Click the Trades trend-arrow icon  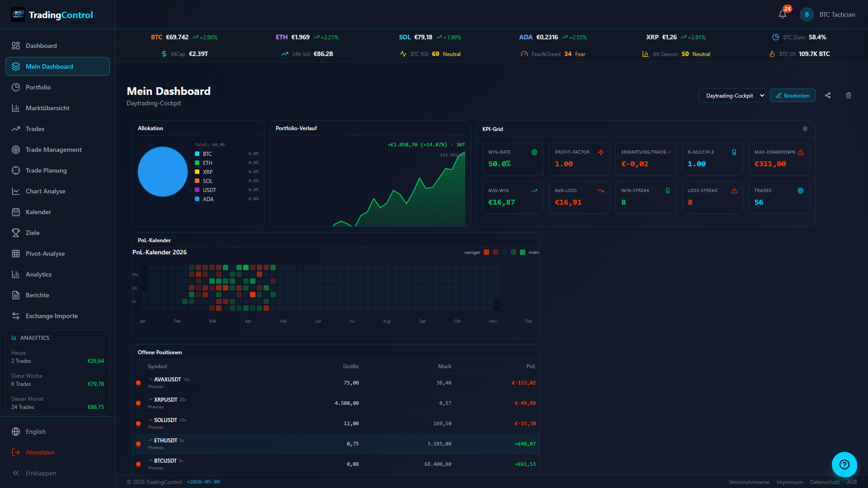point(16,129)
